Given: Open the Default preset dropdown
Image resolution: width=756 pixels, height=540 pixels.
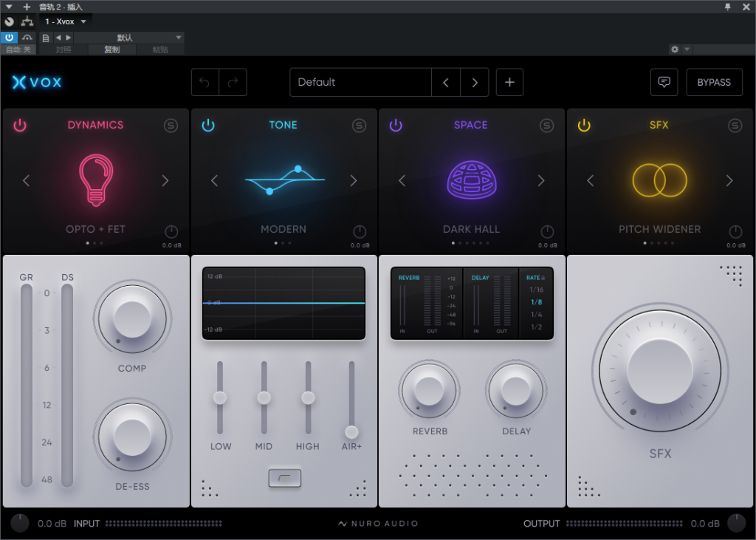Looking at the screenshot, I should (360, 82).
